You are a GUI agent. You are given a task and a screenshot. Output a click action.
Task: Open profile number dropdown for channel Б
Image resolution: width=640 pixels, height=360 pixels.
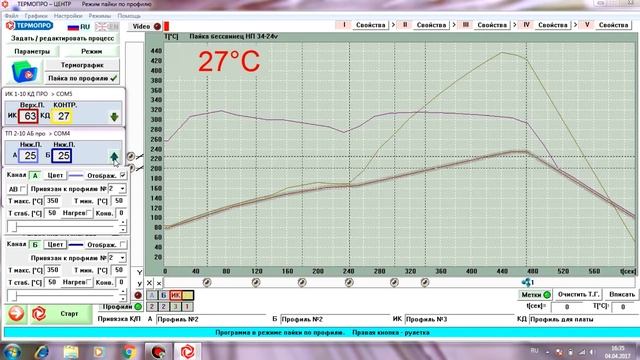[x=122, y=258]
